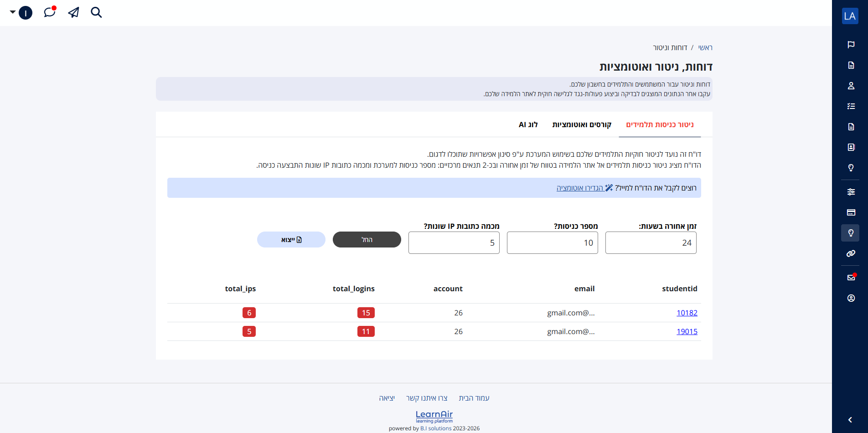Viewport: 868px width, 433px height.
Task: Open the checklist icon in the sidebar
Action: 851,106
